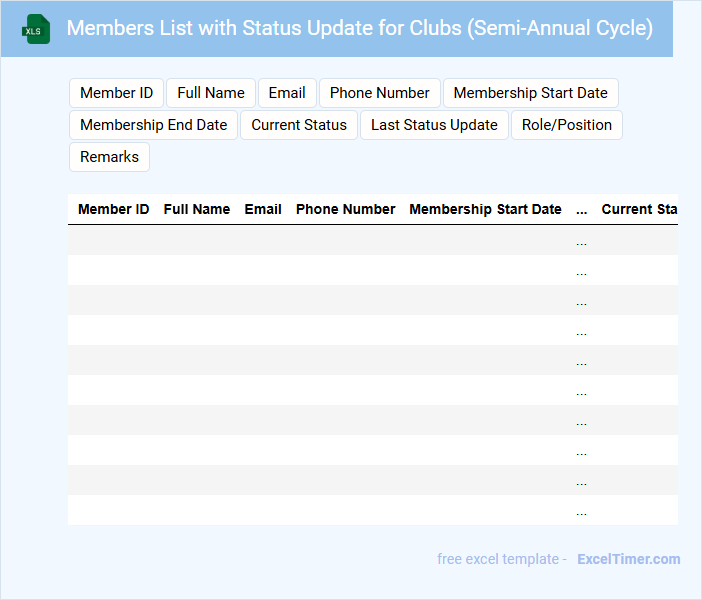
Task: Click the Membership Start Date column header
Action: click(x=485, y=209)
